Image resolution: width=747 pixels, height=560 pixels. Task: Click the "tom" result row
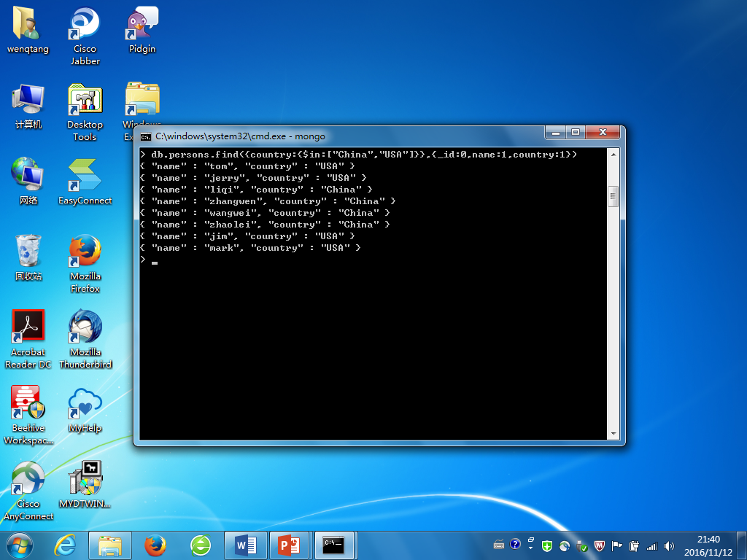pos(247,166)
